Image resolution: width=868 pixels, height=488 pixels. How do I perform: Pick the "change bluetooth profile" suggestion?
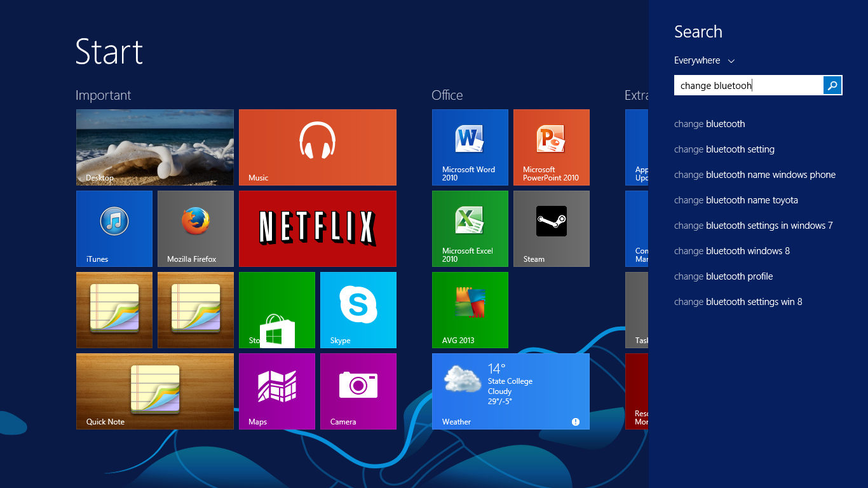coord(724,276)
